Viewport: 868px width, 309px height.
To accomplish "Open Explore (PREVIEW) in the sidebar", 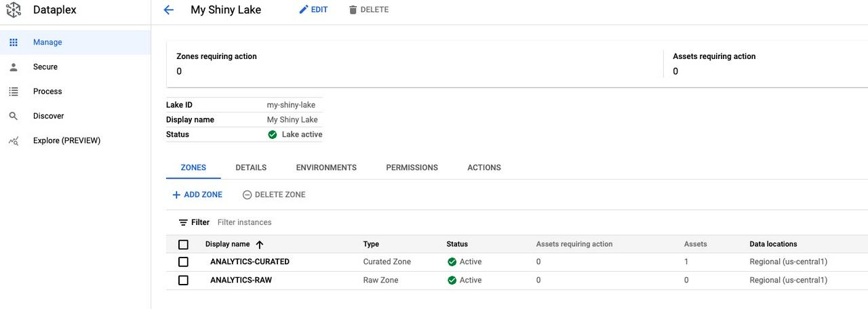I will click(75, 141).
